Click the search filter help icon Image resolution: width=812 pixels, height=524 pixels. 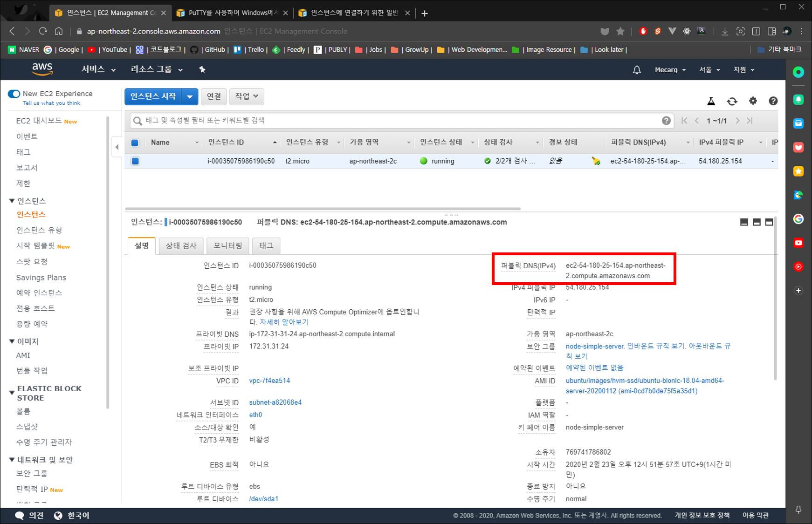click(x=667, y=121)
